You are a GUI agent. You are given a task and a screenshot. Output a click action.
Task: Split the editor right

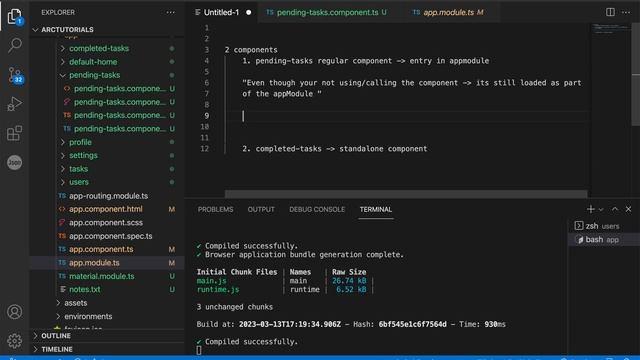(610, 12)
